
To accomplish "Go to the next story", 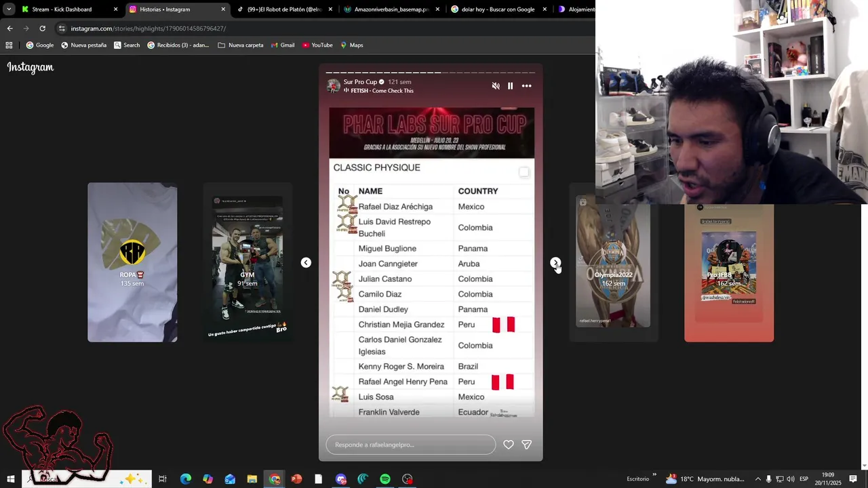I will click(x=555, y=262).
